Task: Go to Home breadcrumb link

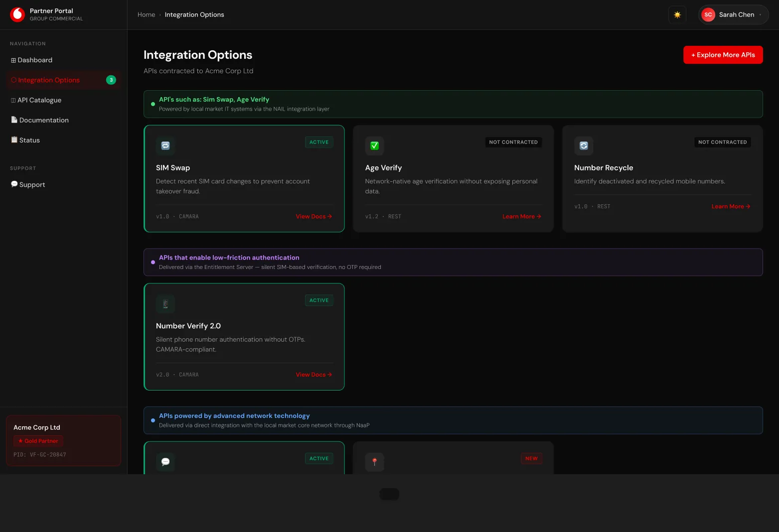Action: 147,15
